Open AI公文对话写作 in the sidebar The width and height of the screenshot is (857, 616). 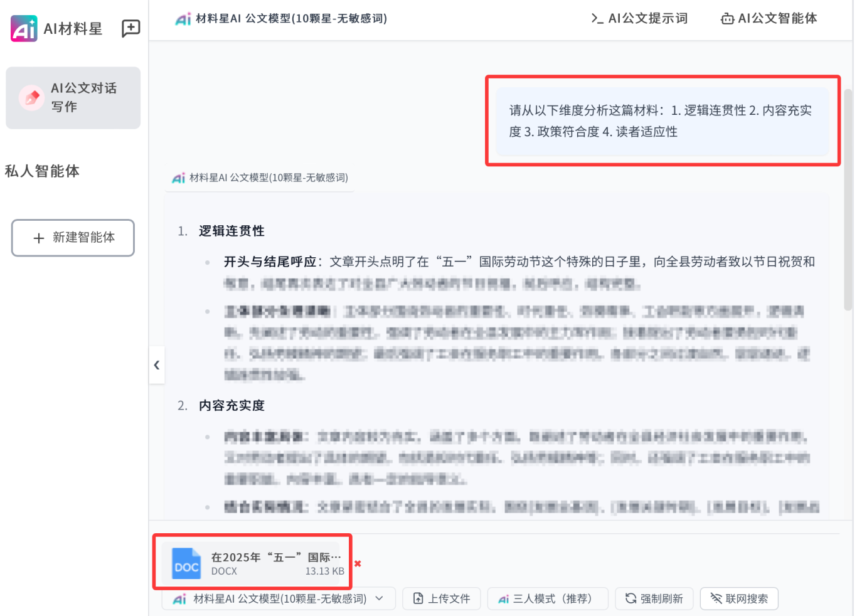[x=73, y=98]
